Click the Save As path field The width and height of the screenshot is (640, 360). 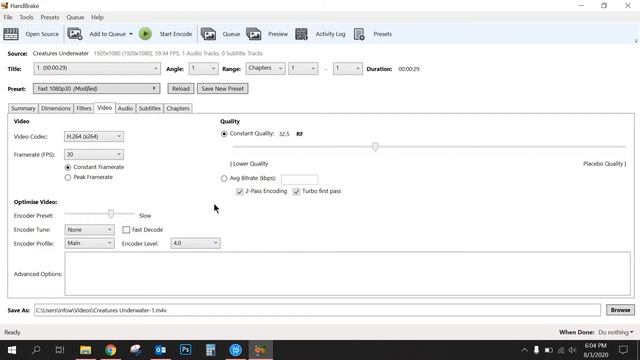pos(317,310)
